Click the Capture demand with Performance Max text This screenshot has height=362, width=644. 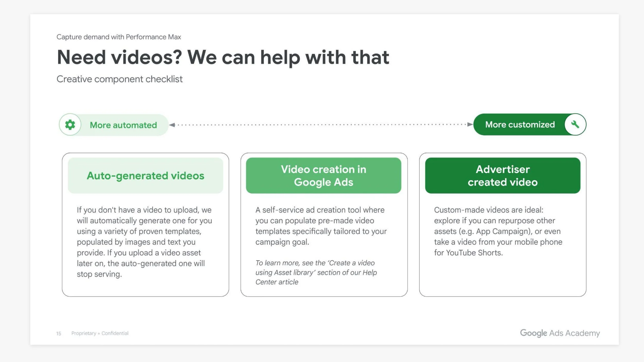[x=118, y=37]
